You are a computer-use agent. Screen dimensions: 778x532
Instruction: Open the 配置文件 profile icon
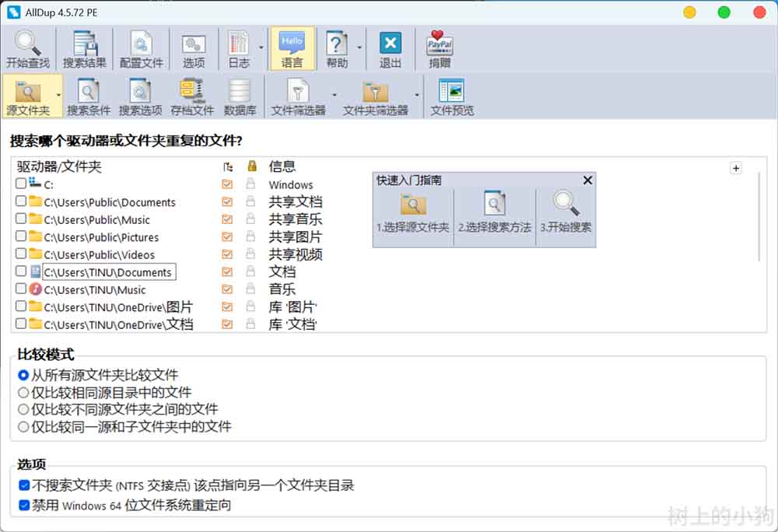point(141,49)
